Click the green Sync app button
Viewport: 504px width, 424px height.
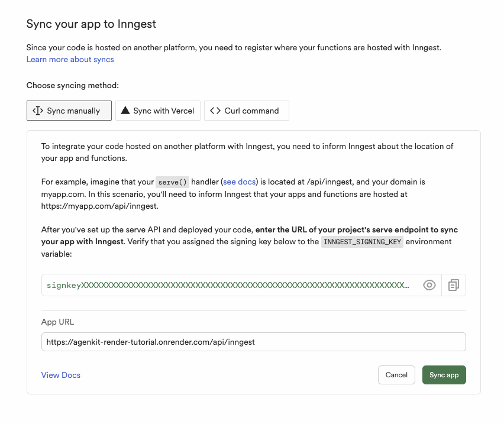pyautogui.click(x=444, y=375)
